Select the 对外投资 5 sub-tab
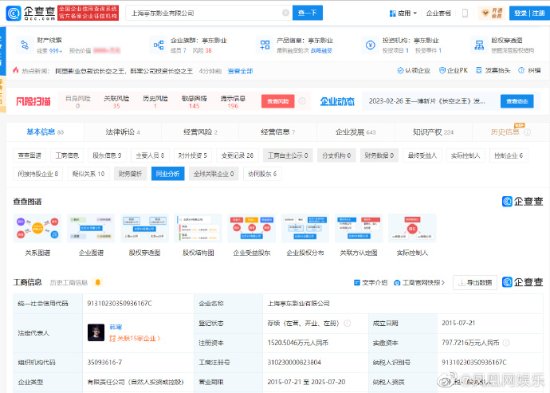Screen dimensions: 550x393 (x=193, y=155)
